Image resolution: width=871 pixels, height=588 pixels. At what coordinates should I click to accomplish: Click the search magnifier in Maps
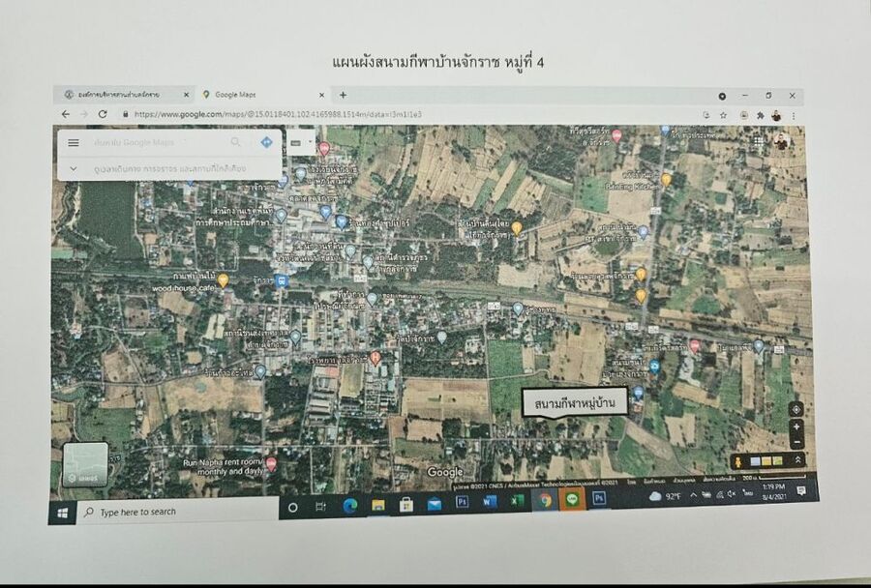(235, 142)
